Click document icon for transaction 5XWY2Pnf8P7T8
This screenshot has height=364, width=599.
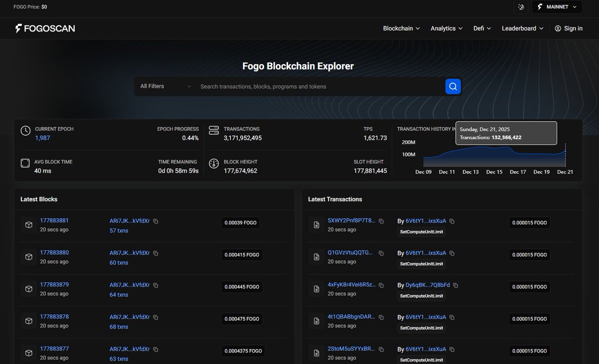(316, 225)
